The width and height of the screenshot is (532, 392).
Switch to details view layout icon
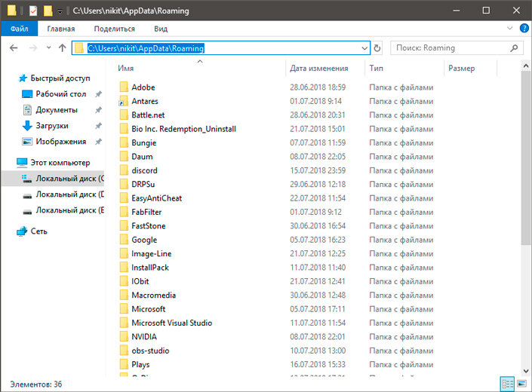[x=508, y=384]
